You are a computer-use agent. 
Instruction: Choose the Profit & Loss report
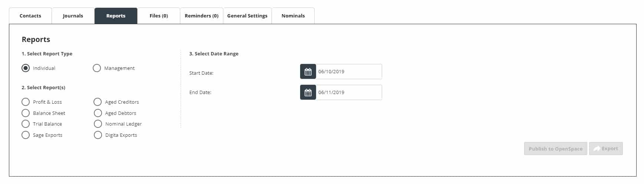click(x=26, y=102)
